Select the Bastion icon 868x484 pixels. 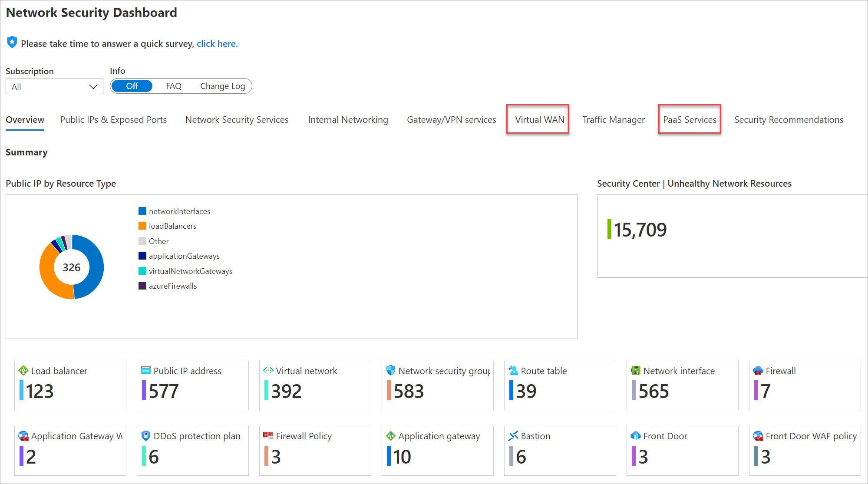(x=513, y=436)
